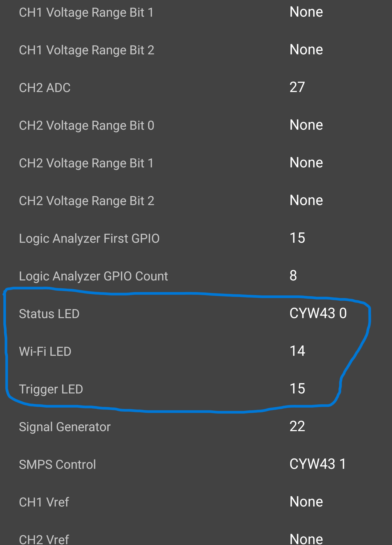Select the CH1 Voltage Range Bit 2 row
This screenshot has height=545, width=392.
(x=196, y=50)
